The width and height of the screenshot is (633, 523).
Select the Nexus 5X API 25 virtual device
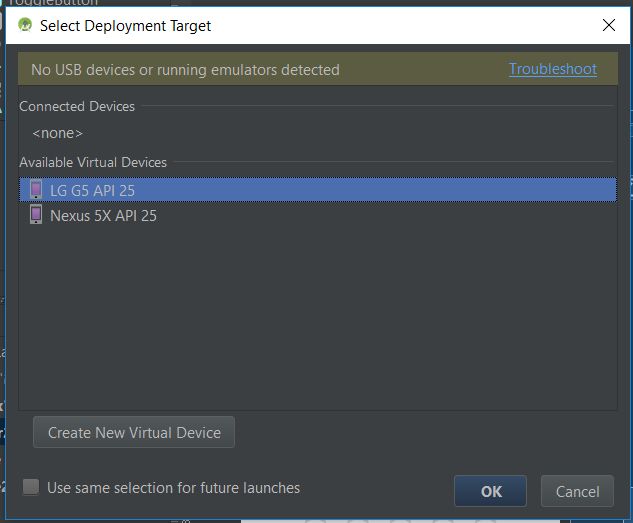[x=318, y=215]
